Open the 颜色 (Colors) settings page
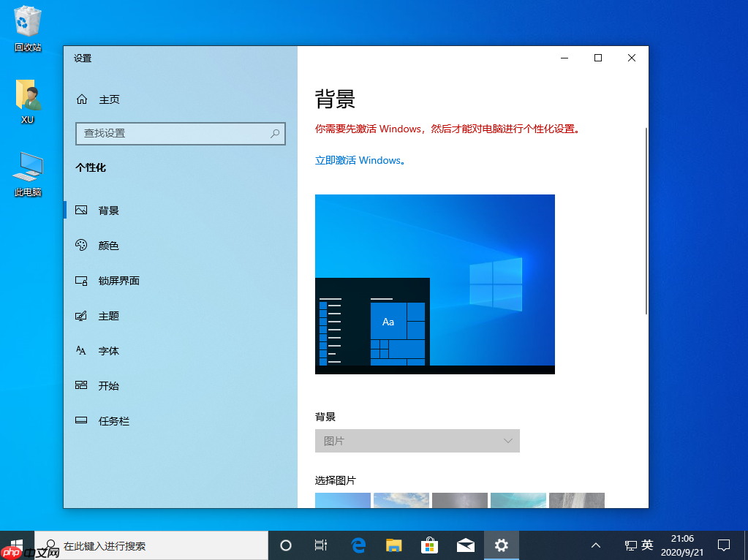Viewport: 748px width, 560px height. pos(108,245)
